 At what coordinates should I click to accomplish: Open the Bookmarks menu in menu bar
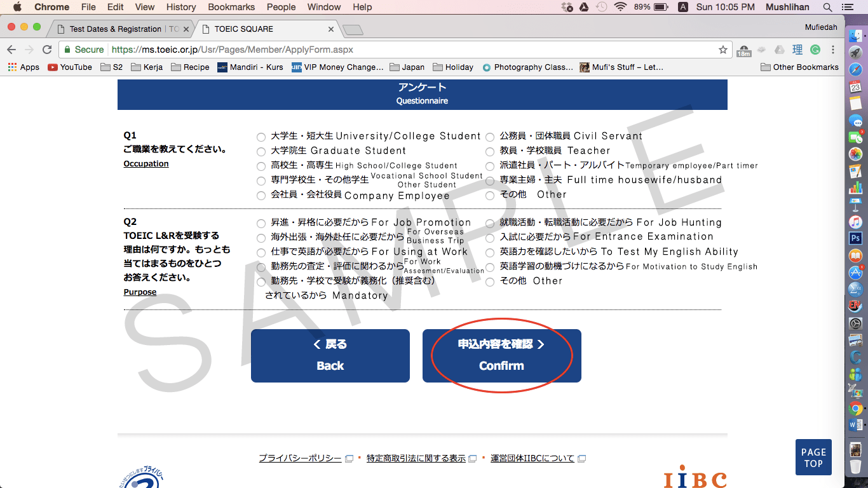231,7
